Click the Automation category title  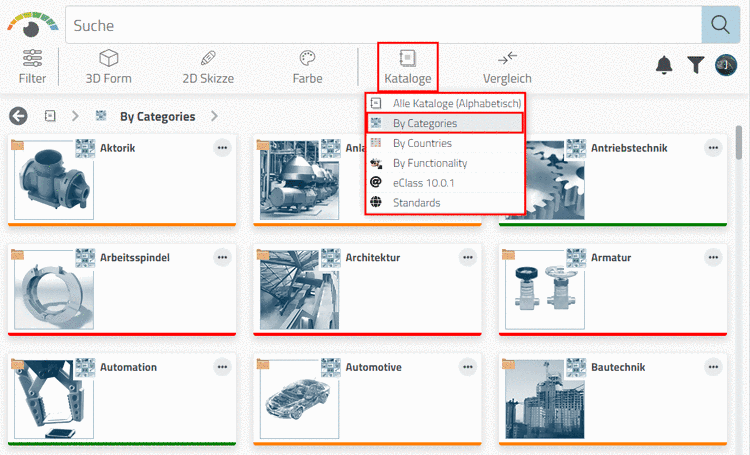coord(128,367)
